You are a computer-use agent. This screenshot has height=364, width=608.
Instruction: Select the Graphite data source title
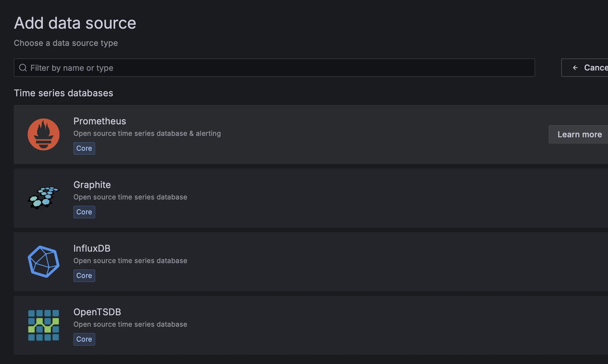pos(92,185)
